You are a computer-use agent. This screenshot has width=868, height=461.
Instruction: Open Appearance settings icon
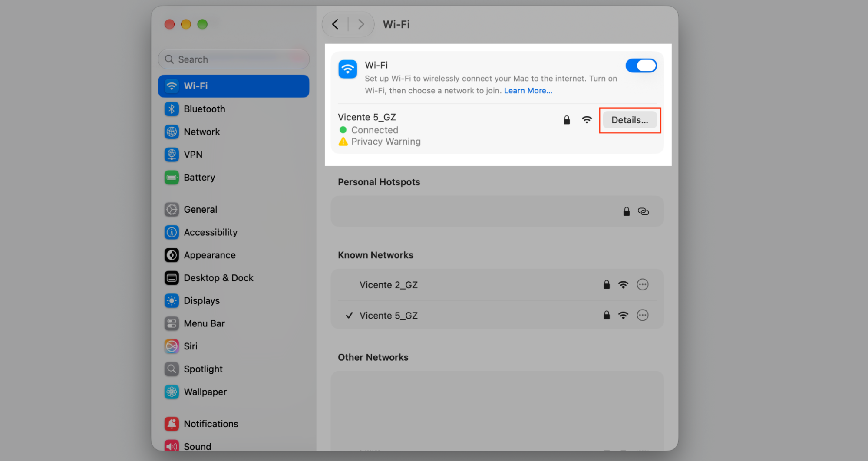coord(172,255)
